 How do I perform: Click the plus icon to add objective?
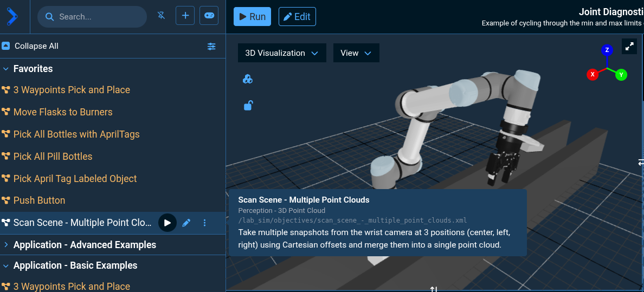185,16
